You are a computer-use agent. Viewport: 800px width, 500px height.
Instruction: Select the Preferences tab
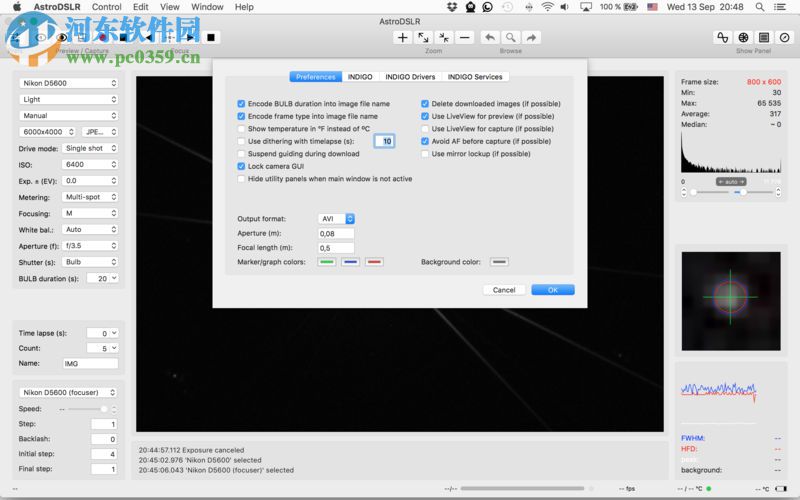click(x=316, y=77)
